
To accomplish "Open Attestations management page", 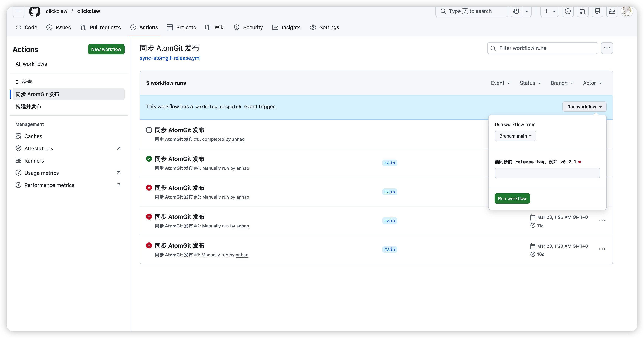I will [x=69, y=148].
